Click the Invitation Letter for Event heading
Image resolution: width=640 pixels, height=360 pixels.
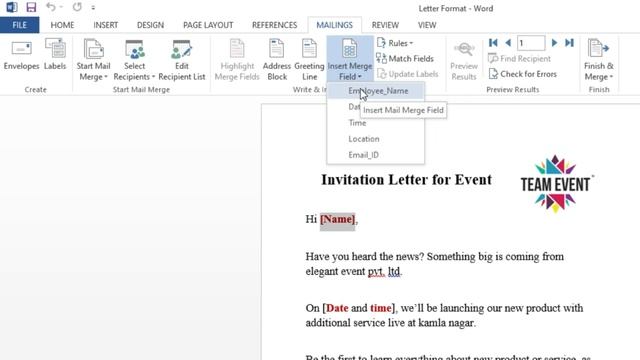(x=406, y=180)
